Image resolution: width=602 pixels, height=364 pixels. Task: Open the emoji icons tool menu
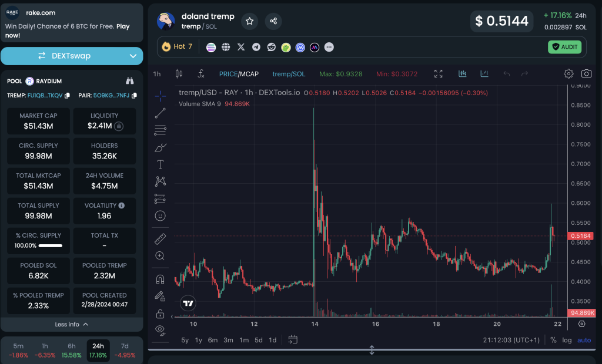pos(160,216)
